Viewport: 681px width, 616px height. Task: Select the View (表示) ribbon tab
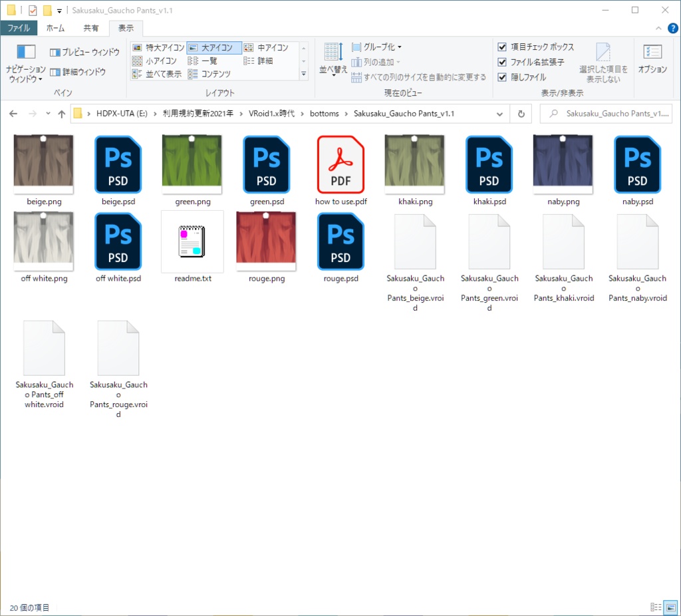coord(126,28)
